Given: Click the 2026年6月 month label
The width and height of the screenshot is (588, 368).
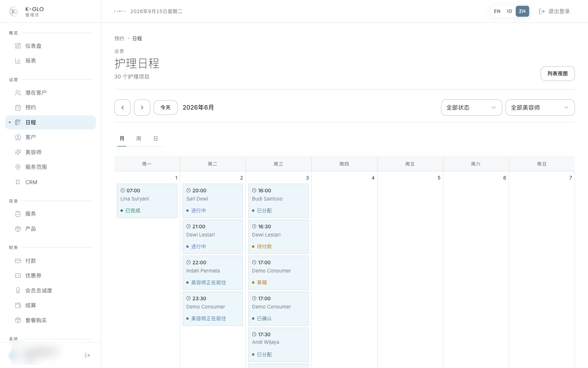Looking at the screenshot, I should click(198, 108).
